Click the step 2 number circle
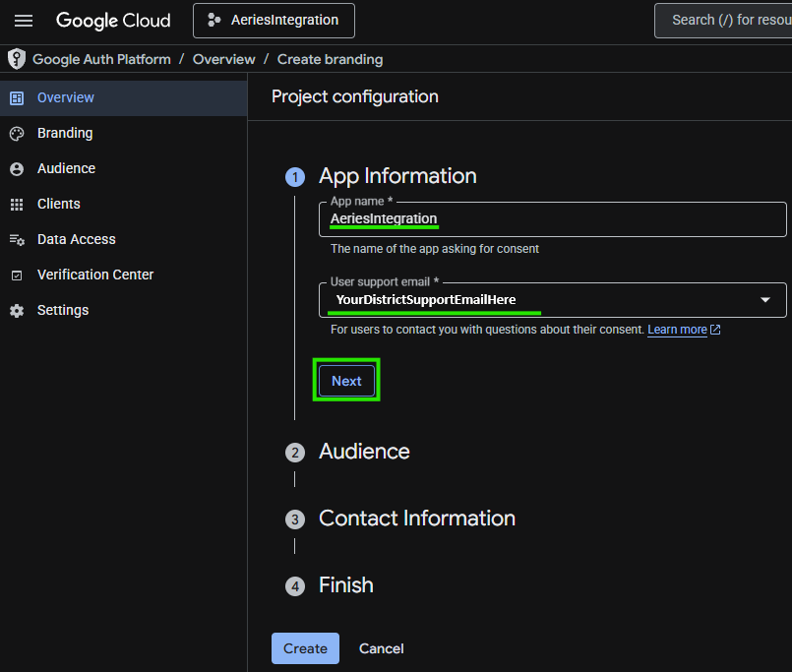Image resolution: width=792 pixels, height=672 pixels. [x=295, y=453]
